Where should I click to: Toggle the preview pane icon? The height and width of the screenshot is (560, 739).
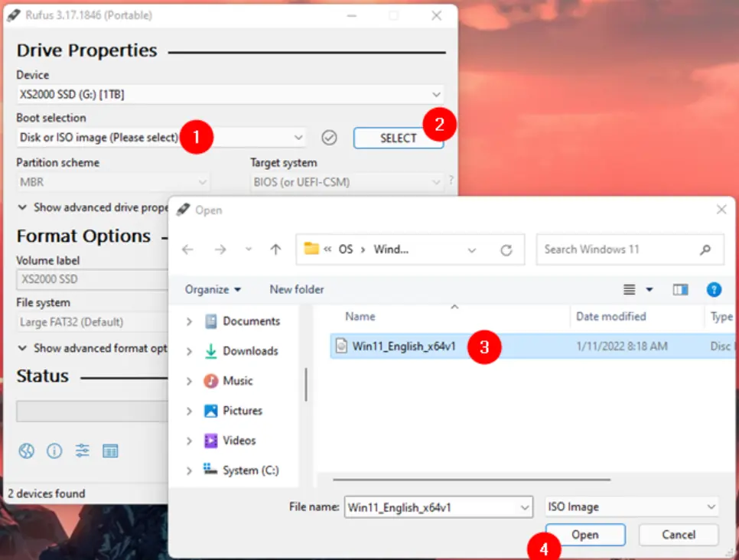tap(680, 289)
